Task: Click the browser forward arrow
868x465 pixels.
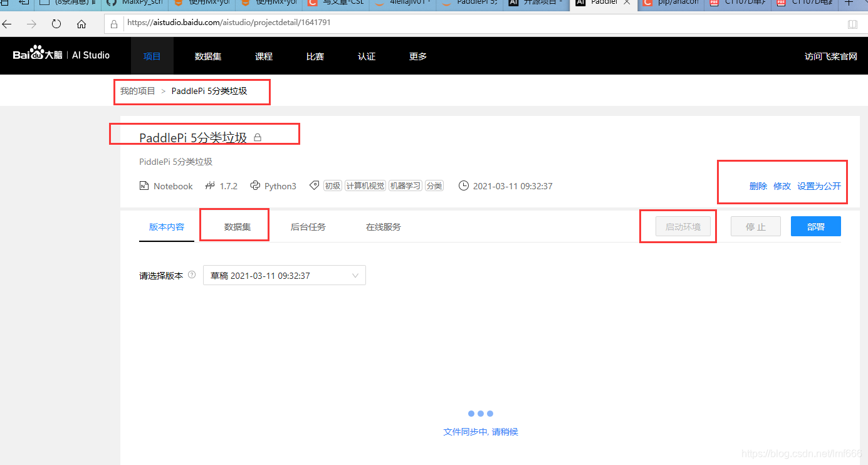Action: pos(31,24)
